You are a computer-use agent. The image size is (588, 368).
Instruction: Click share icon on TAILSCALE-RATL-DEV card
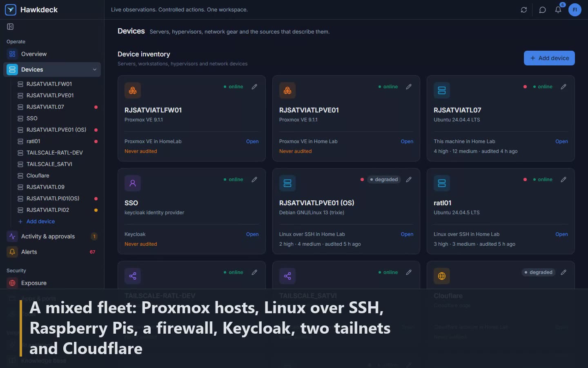pos(133,276)
